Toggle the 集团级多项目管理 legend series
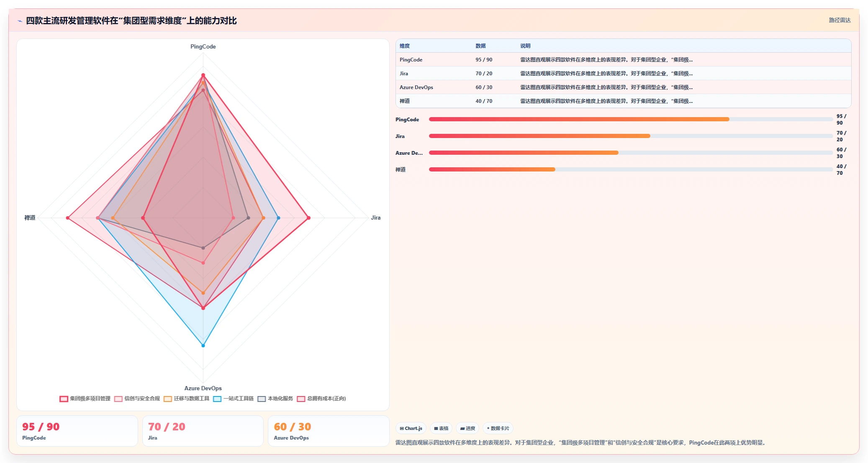Screen dimensions: 868x463 click(x=85, y=399)
